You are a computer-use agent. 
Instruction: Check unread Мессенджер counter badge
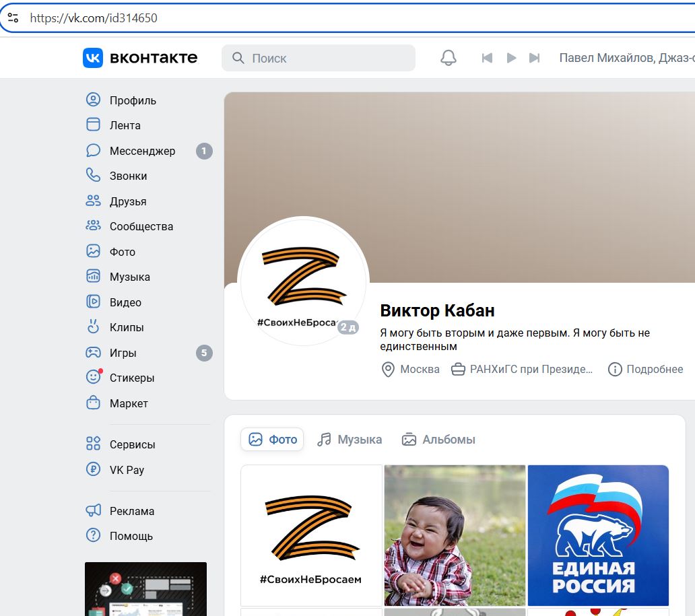(x=204, y=151)
